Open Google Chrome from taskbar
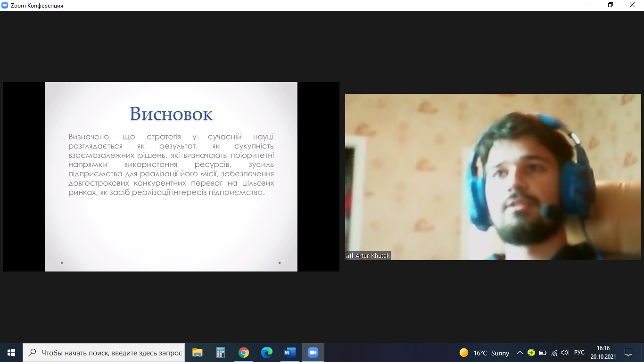The width and height of the screenshot is (644, 362). tap(244, 353)
